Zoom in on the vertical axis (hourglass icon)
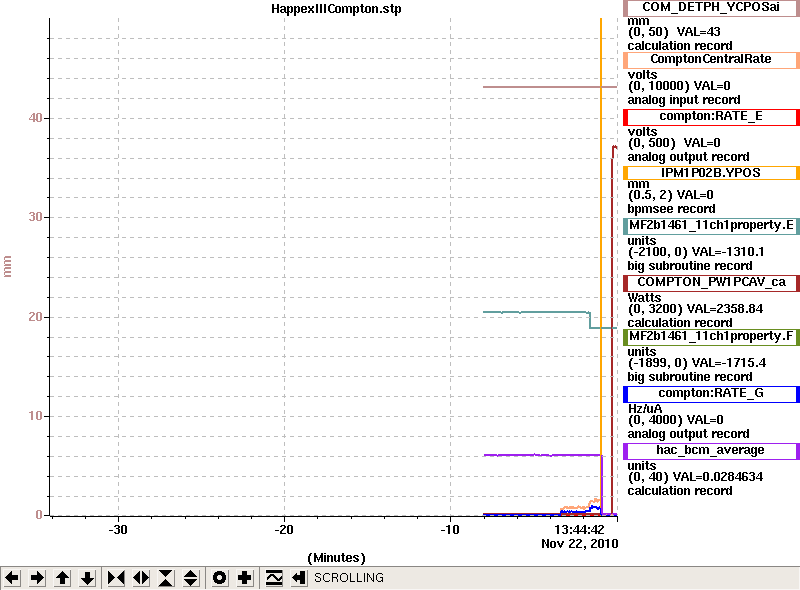This screenshot has width=800, height=590. click(x=166, y=578)
